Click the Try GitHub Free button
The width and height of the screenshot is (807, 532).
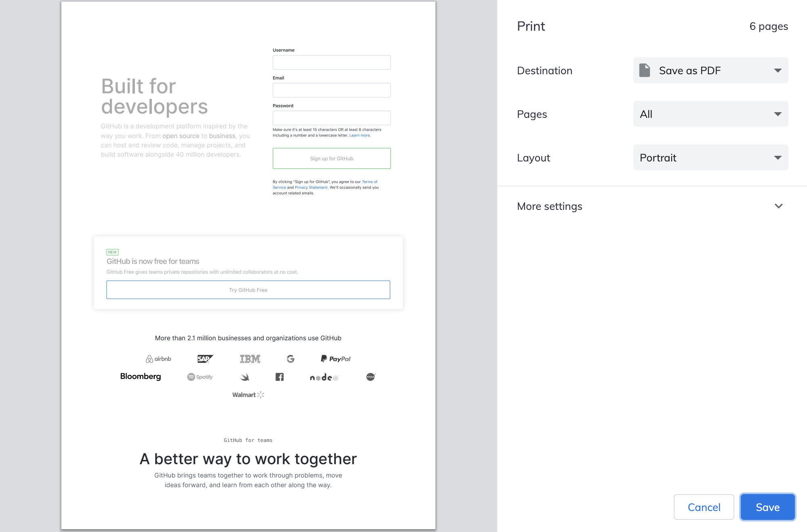pyautogui.click(x=248, y=290)
